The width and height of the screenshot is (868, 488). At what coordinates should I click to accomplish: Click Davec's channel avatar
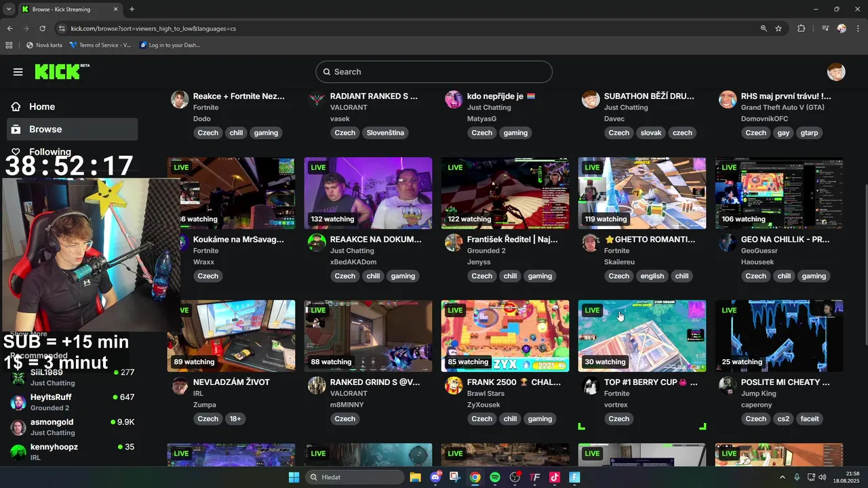pyautogui.click(x=591, y=99)
